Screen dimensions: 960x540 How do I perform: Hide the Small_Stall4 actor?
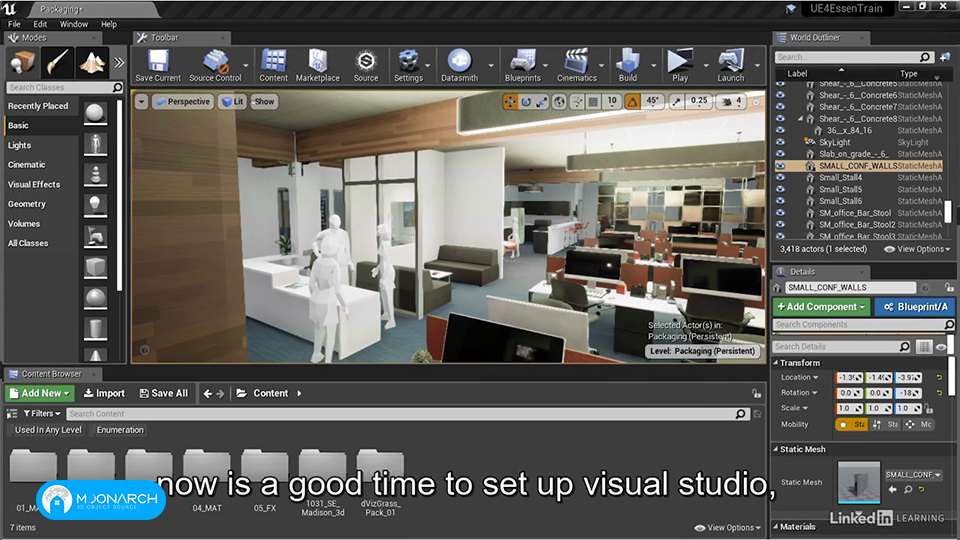coord(780,178)
